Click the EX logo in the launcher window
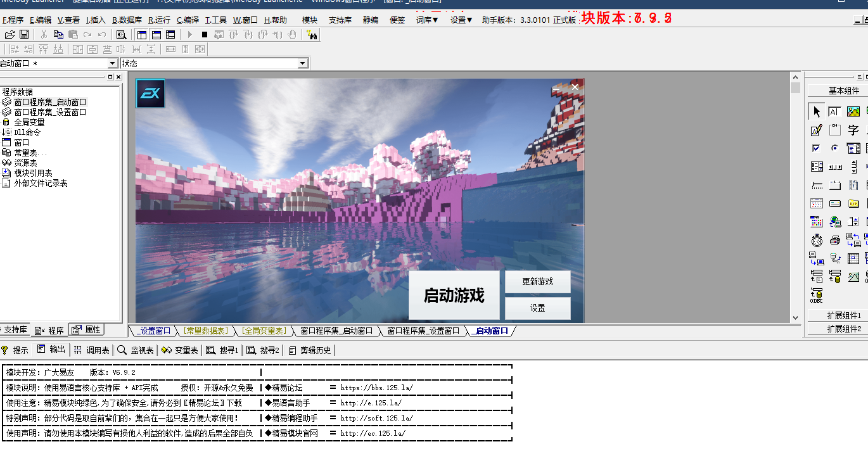This screenshot has width=868, height=456. 150,94
